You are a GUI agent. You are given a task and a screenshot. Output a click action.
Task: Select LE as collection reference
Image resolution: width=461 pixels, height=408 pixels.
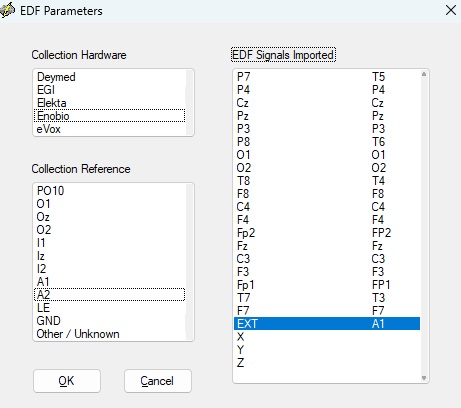(x=109, y=308)
